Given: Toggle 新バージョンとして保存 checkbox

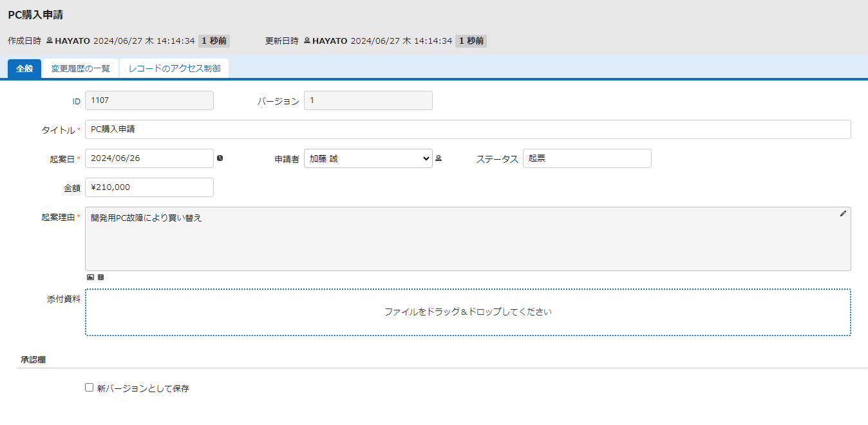Looking at the screenshot, I should pos(90,388).
